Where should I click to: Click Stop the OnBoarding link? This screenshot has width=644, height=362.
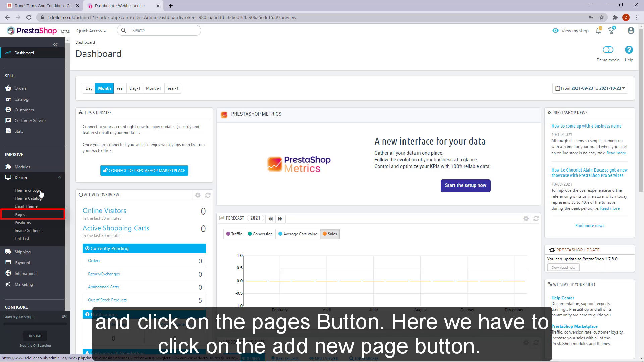point(35,346)
